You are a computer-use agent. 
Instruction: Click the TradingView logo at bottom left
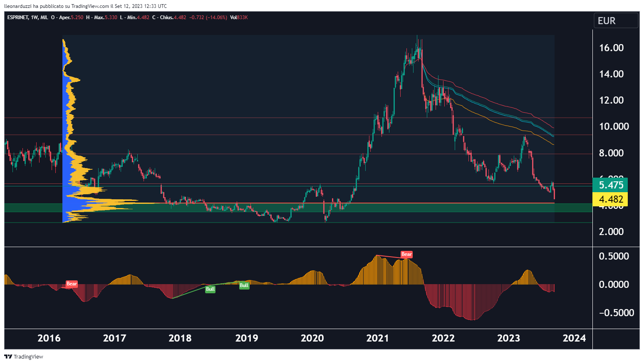point(24,357)
